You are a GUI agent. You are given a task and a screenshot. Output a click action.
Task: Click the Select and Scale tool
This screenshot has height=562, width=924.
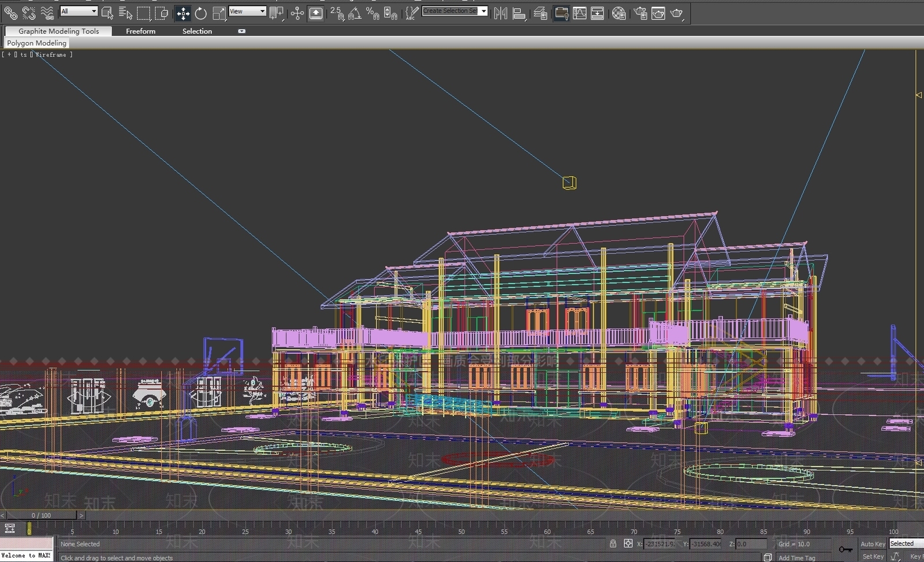[219, 13]
